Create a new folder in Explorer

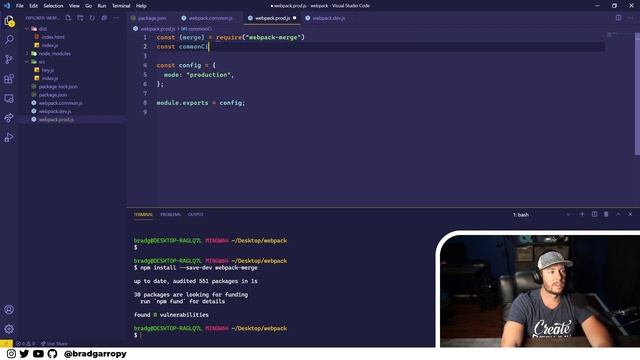(80, 18)
